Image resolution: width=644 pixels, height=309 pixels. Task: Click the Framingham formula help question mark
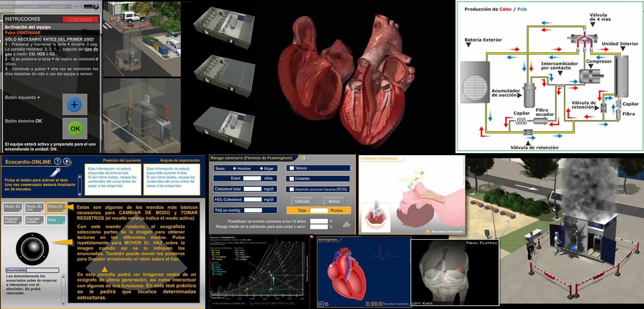pyautogui.click(x=304, y=159)
